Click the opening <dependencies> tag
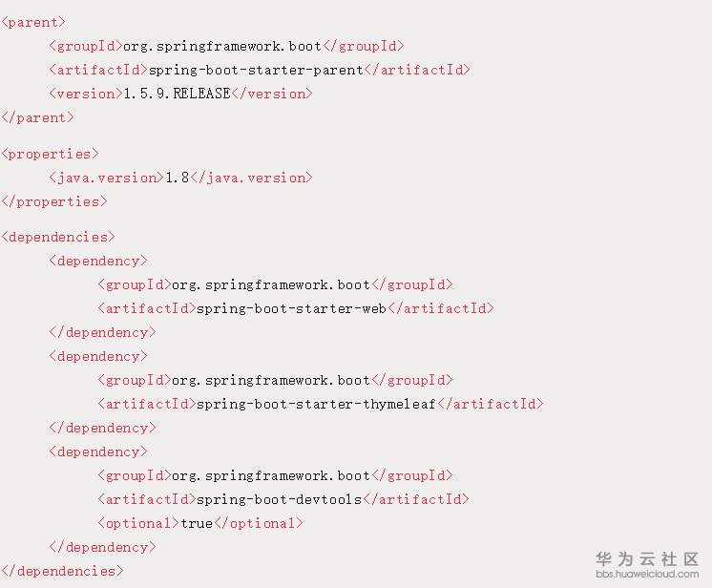 point(58,237)
